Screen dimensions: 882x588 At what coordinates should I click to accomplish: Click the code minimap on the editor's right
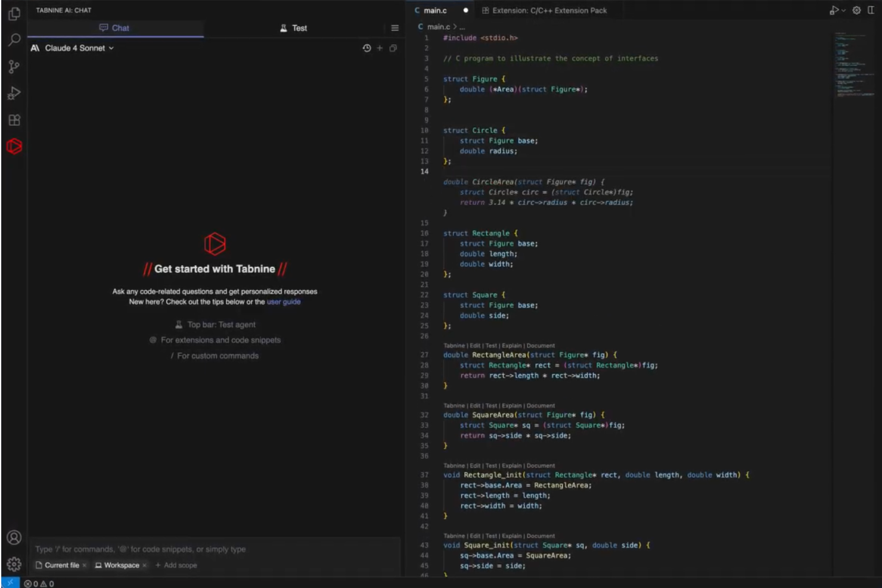point(853,66)
